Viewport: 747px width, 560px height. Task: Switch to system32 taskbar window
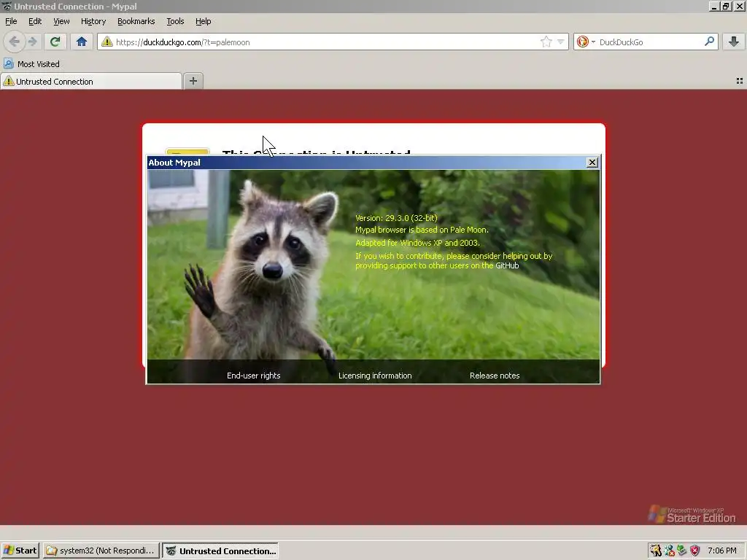tap(101, 551)
